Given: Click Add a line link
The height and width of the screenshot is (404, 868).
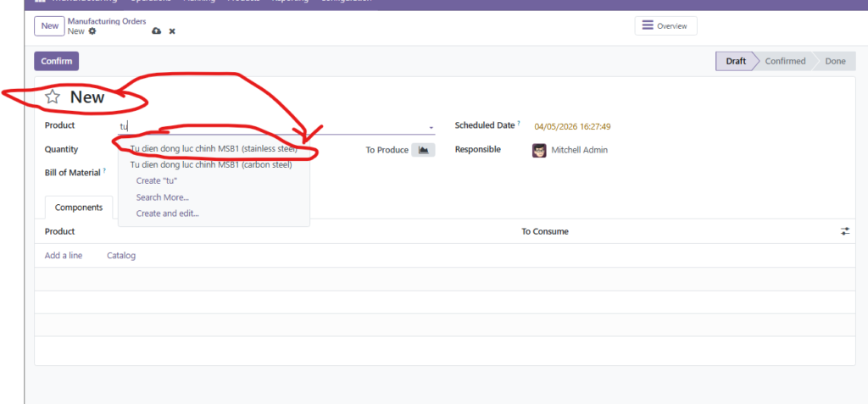Looking at the screenshot, I should (64, 255).
